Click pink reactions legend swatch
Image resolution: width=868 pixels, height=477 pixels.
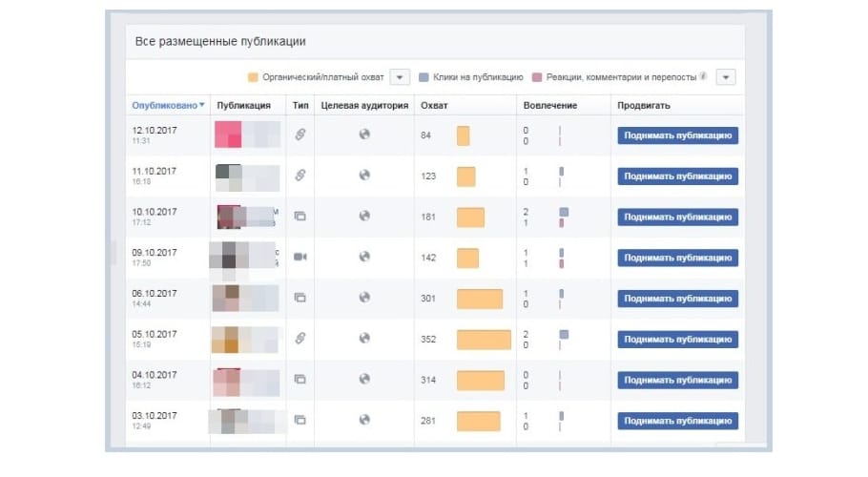click(x=536, y=77)
